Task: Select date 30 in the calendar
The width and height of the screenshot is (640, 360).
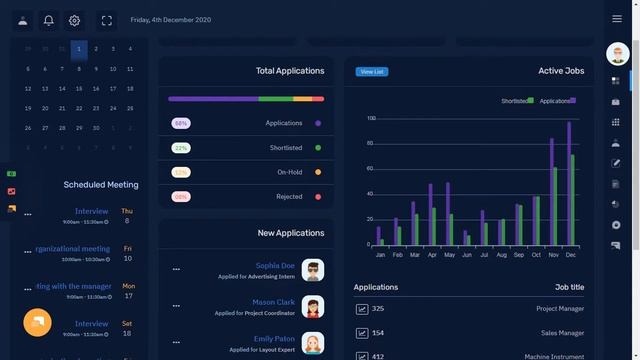Action: tap(96, 128)
